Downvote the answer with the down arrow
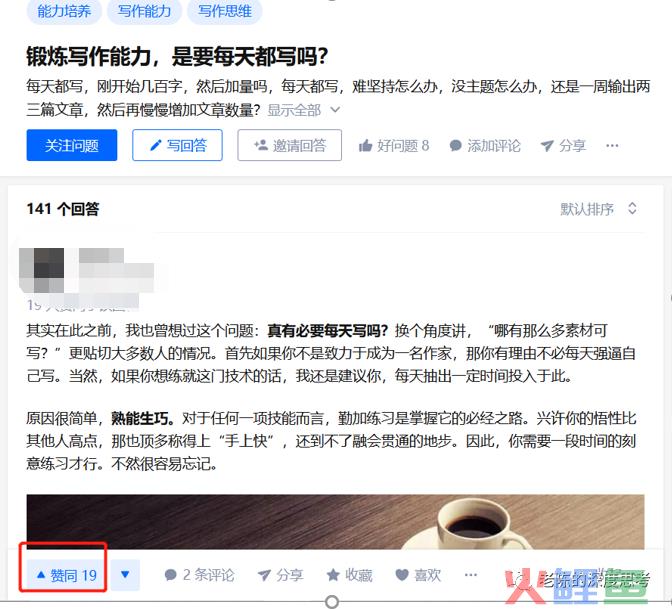 [x=125, y=575]
